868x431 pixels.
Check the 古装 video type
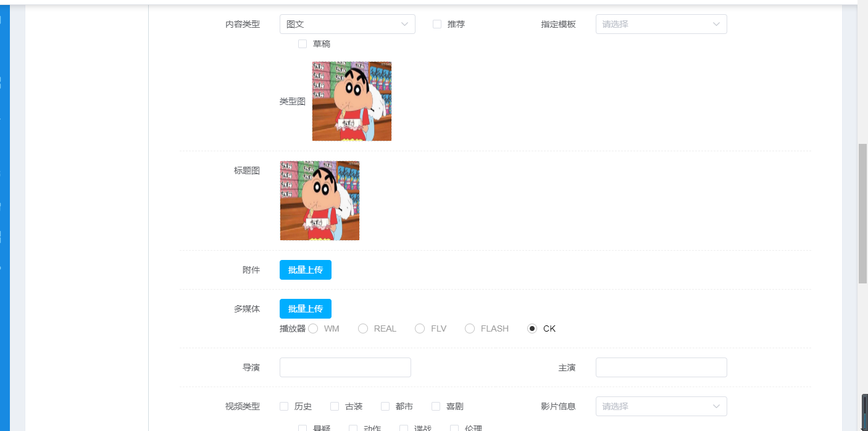[335, 406]
